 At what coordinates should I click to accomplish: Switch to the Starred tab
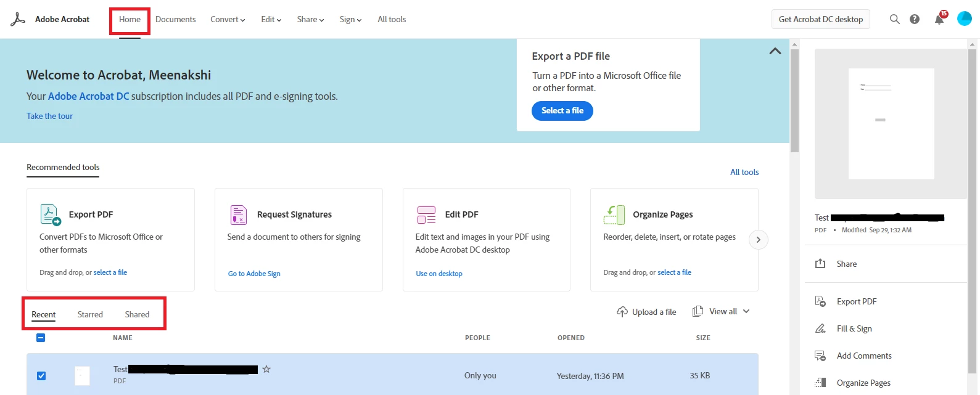point(90,314)
